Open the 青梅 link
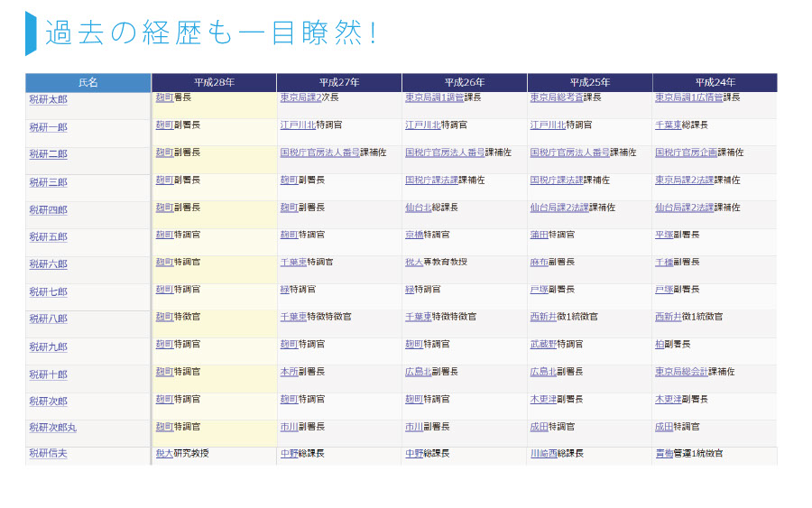This screenshot has height=508, width=812. tap(664, 453)
